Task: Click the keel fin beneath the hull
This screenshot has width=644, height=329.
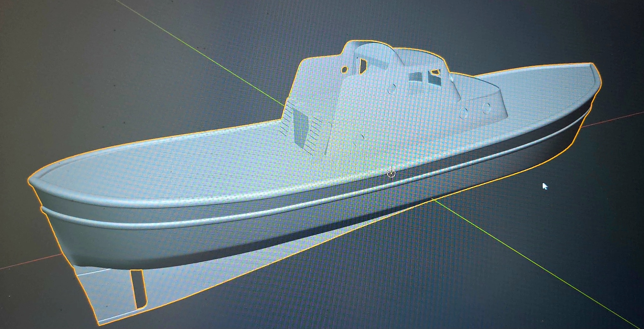Action: coord(105,294)
